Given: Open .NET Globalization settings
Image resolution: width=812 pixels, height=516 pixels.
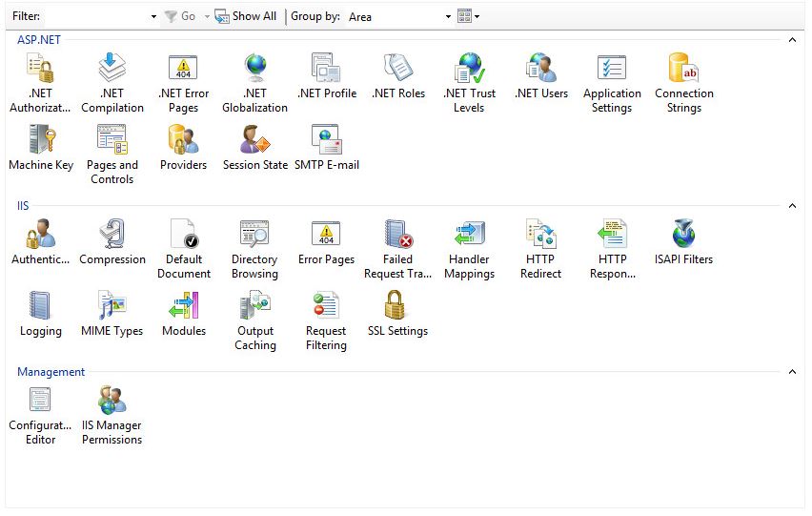Looking at the screenshot, I should [x=254, y=83].
